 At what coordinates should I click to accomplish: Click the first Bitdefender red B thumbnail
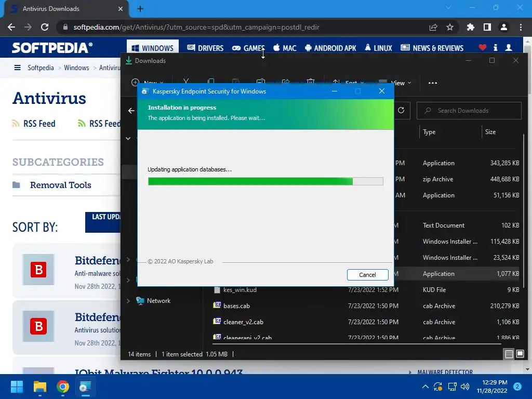38,270
